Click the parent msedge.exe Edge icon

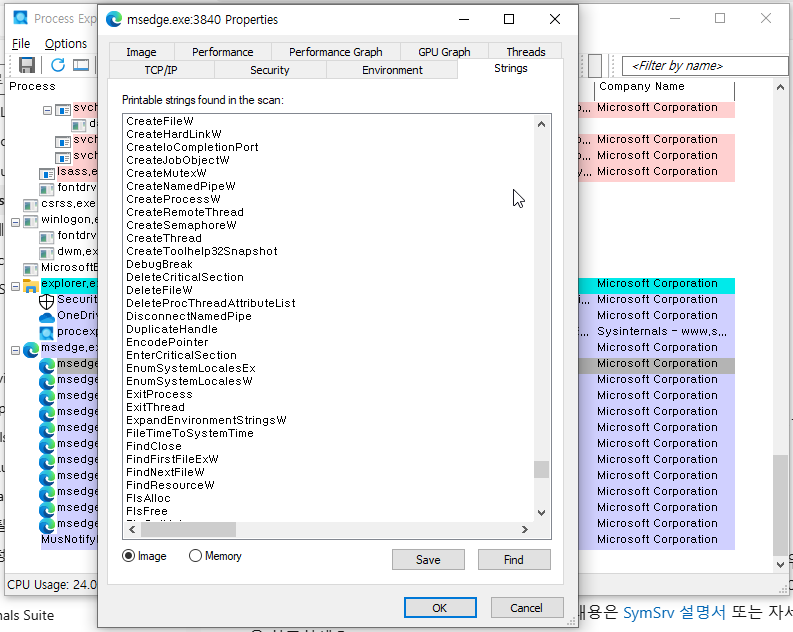pyautogui.click(x=31, y=350)
